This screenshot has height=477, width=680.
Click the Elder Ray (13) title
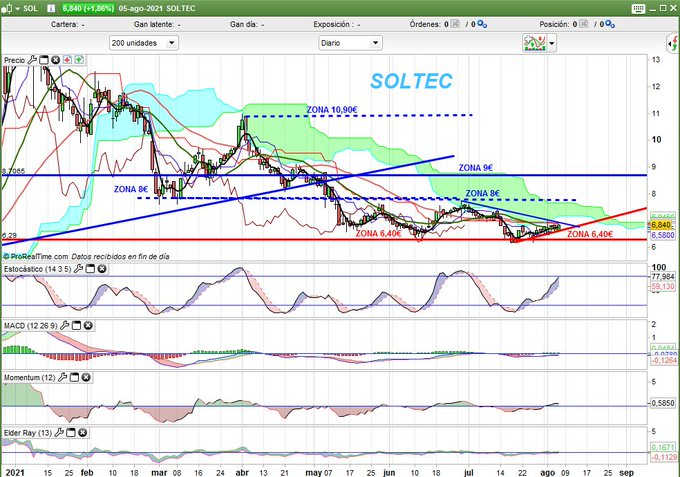(28, 433)
